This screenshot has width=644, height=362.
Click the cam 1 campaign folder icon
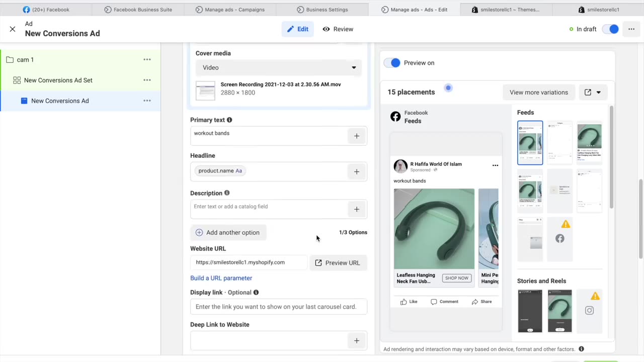[10, 60]
